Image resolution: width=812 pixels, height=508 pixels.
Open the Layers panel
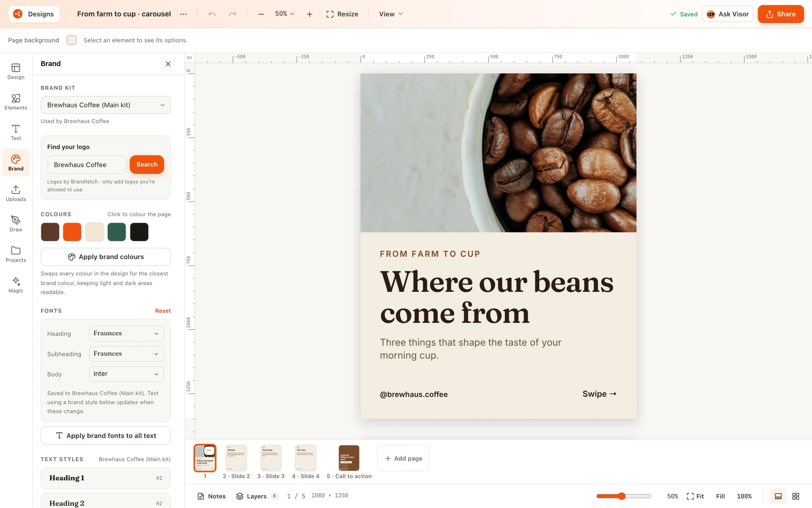point(257,496)
